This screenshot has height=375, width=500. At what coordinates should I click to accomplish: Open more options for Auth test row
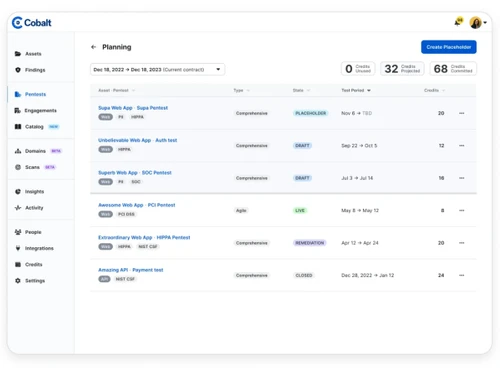tap(462, 145)
